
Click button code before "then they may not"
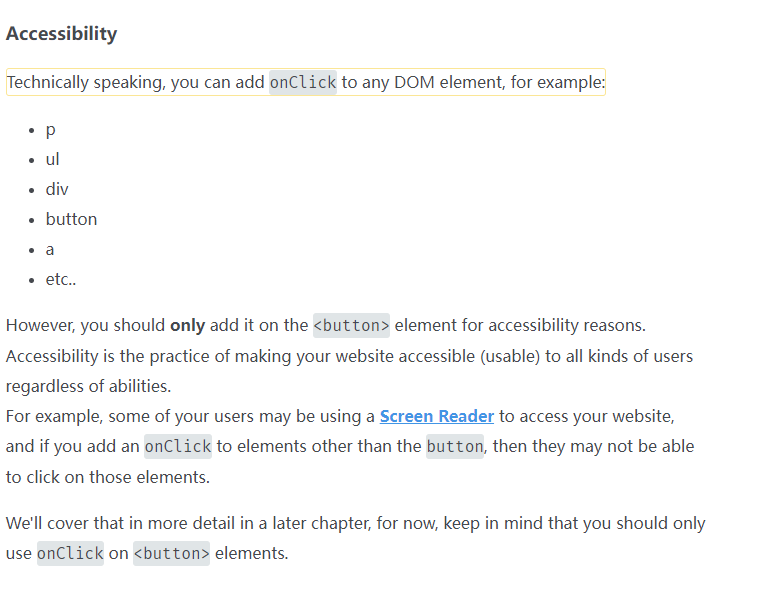454,446
